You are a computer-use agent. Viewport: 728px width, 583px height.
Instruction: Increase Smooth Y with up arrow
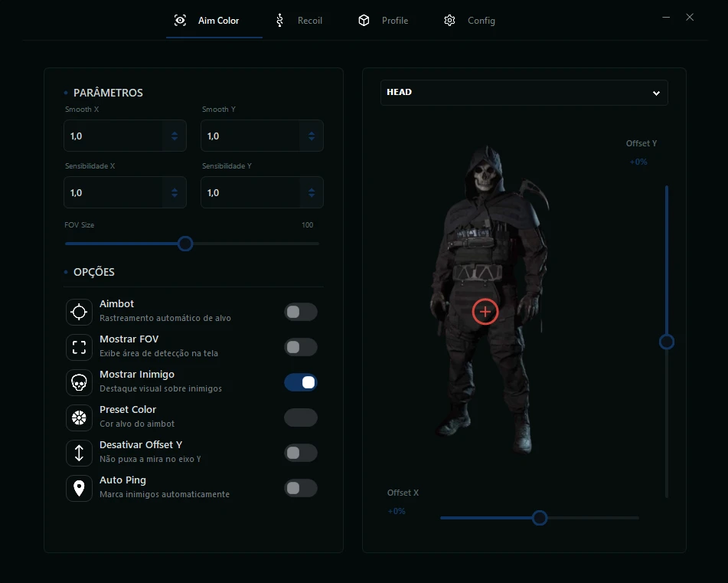312,133
